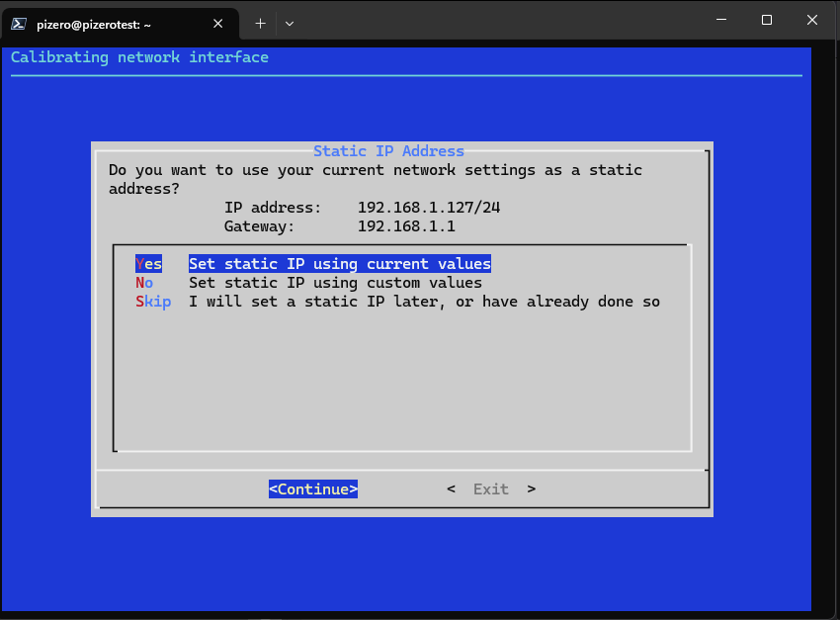Maximize the terminal window
840x620 pixels.
(x=767, y=20)
